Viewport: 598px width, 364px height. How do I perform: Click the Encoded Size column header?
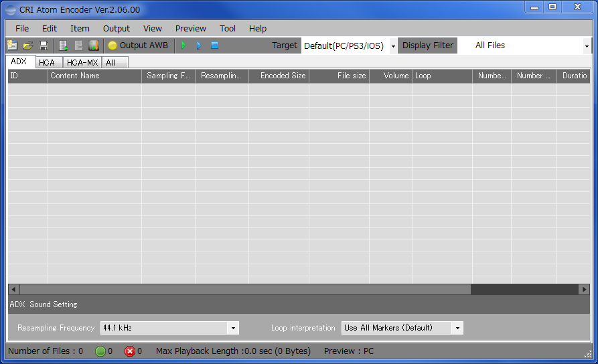pyautogui.click(x=279, y=76)
